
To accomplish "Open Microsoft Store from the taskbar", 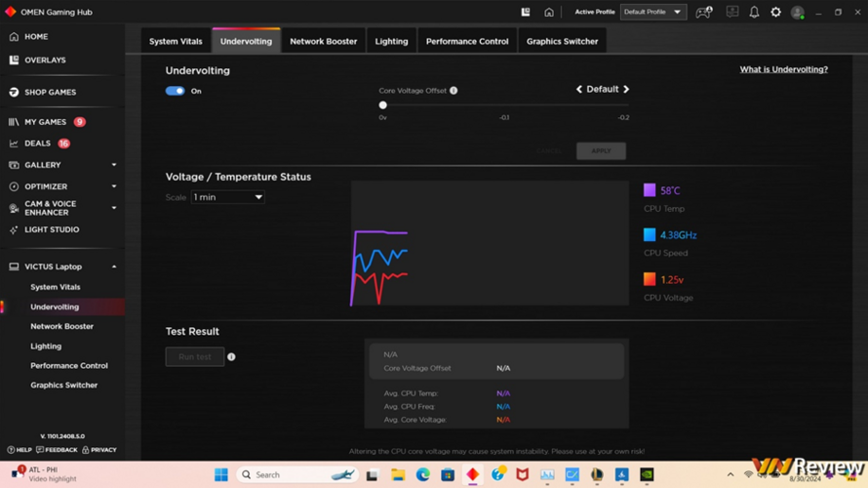I will click(x=448, y=474).
